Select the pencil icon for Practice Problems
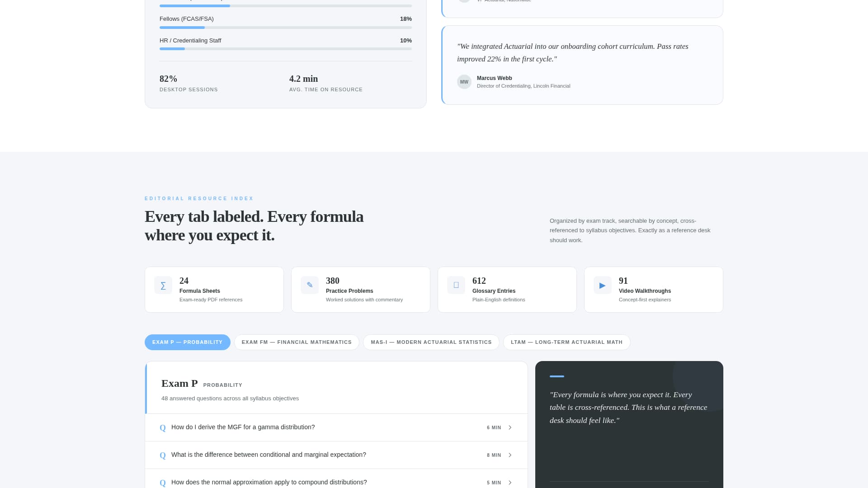 309,285
